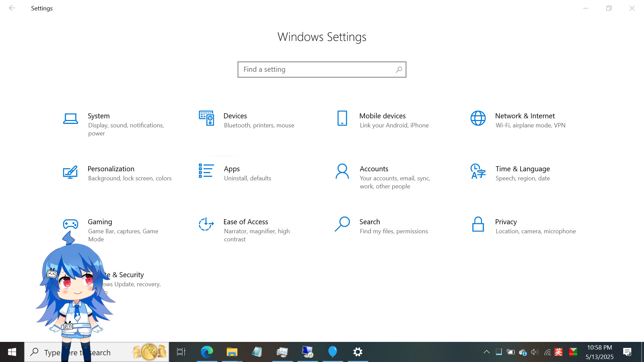Open the cloud sync tray icon
The width and height of the screenshot is (644, 362).
point(523,352)
